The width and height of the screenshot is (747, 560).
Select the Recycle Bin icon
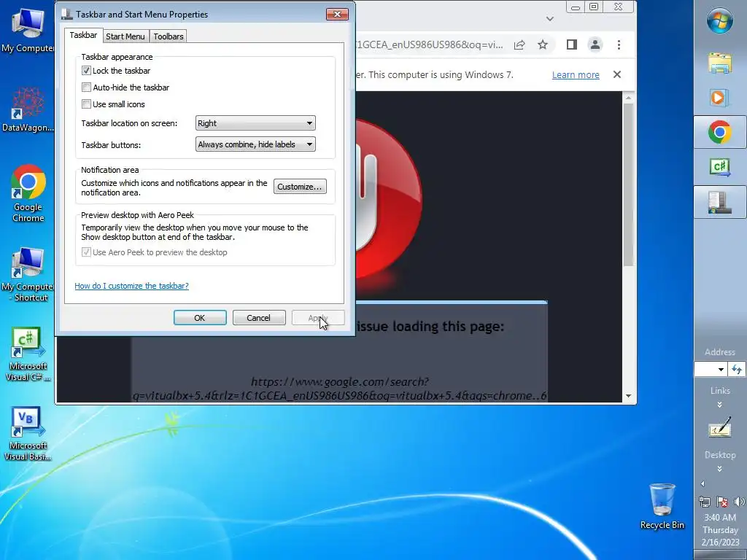pyautogui.click(x=662, y=507)
